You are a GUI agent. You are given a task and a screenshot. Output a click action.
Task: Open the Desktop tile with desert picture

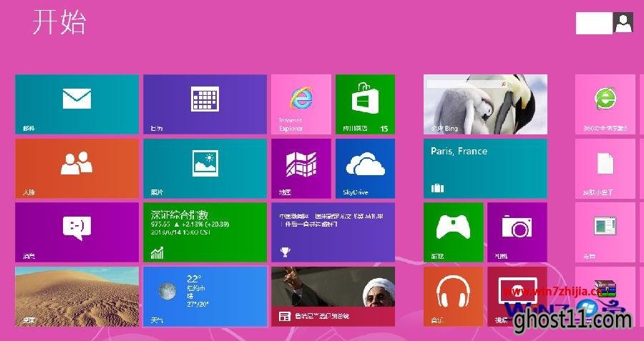tap(77, 297)
